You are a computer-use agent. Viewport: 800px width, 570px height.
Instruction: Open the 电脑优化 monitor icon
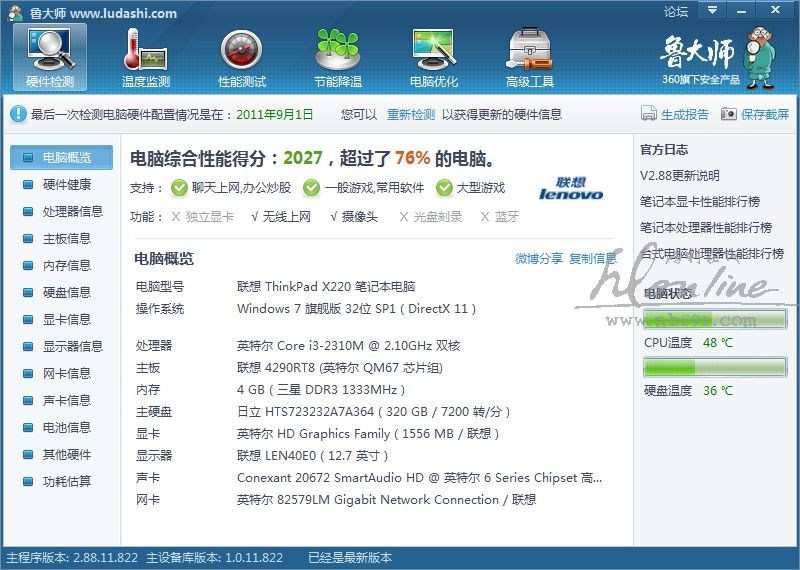tap(434, 57)
